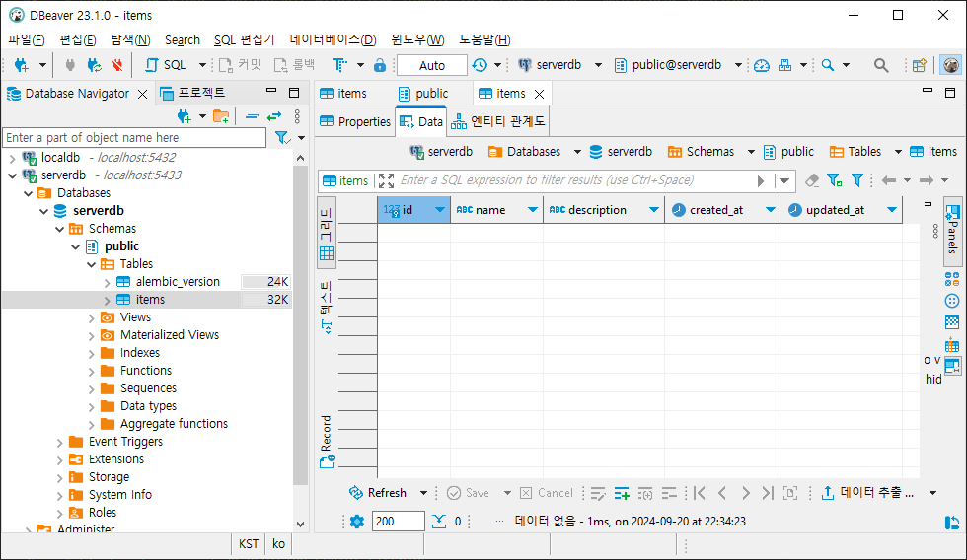Viewport: 967px width, 560px height.
Task: Click the navigator filter funnel icon
Action: pos(282,137)
